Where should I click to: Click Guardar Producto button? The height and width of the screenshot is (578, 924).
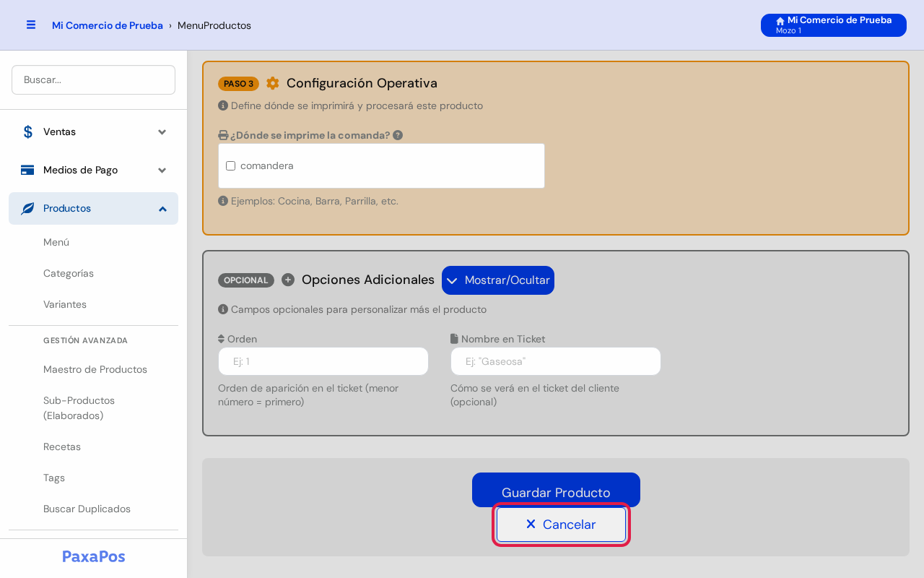pos(556,490)
